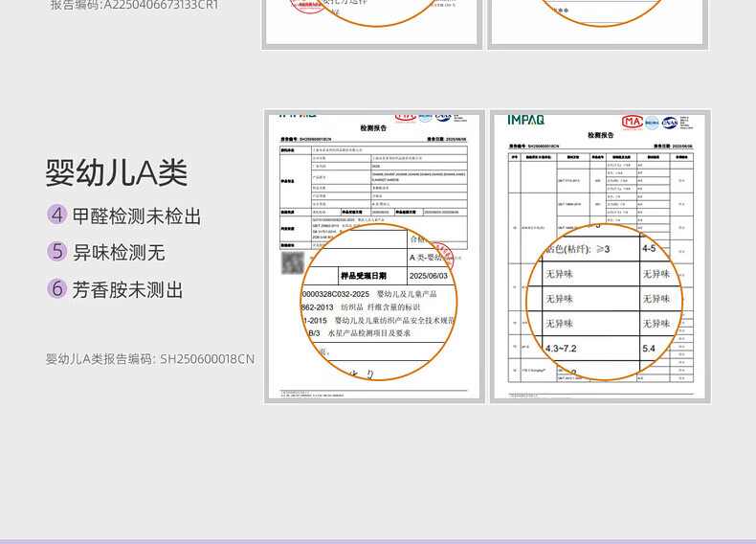The image size is (756, 544).
Task: Click the purple number 4 badge
Action: (x=57, y=215)
